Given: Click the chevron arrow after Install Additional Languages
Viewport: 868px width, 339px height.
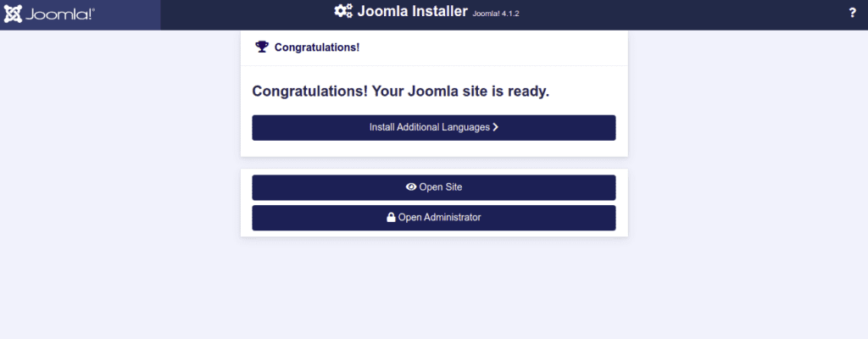Looking at the screenshot, I should coord(495,127).
